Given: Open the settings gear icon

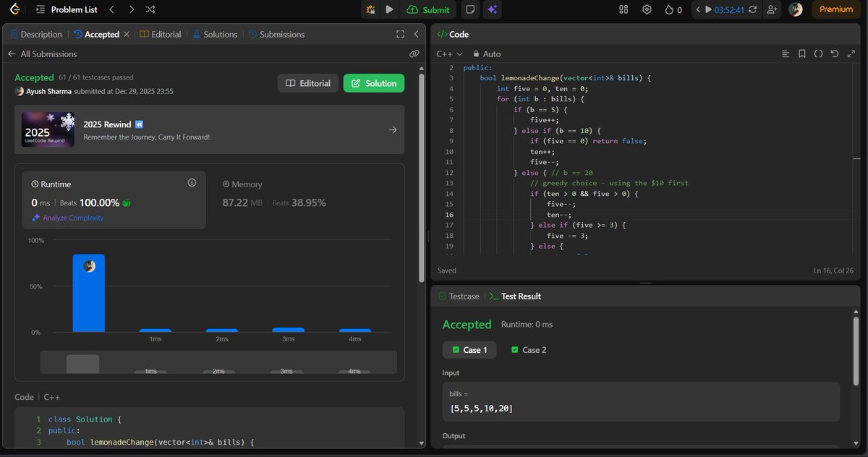Looking at the screenshot, I should pos(647,9).
